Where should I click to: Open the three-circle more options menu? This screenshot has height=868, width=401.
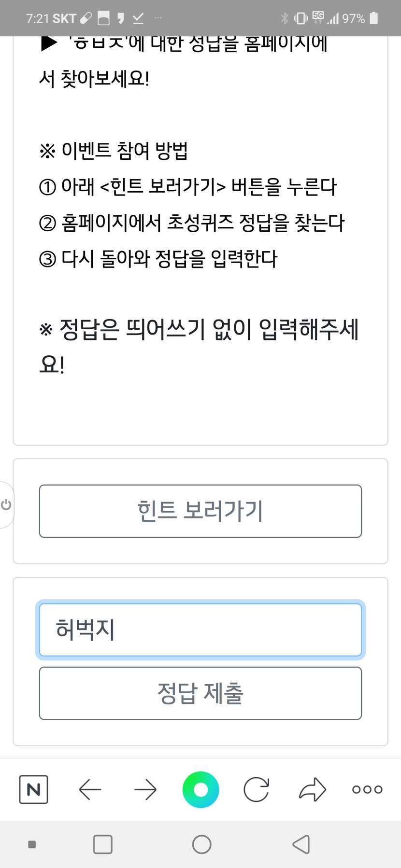pyautogui.click(x=367, y=790)
